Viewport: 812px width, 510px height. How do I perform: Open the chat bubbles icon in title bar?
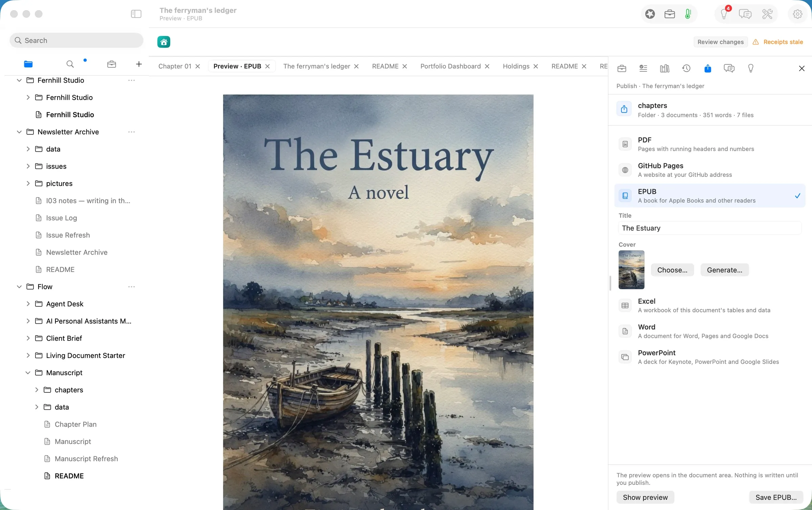[x=745, y=14]
